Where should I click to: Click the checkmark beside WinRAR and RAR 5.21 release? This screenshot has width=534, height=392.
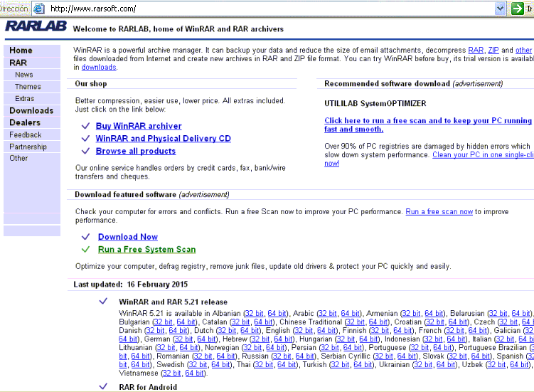coord(103,302)
